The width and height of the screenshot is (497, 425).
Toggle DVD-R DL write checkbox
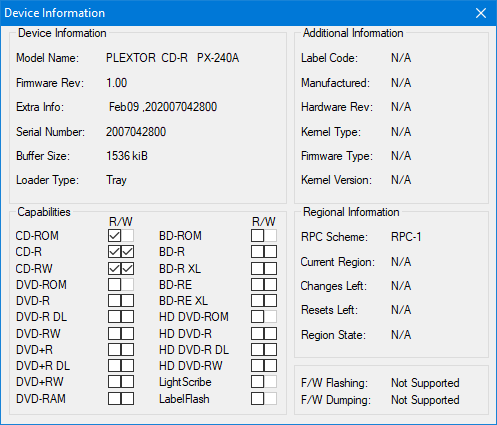click(x=127, y=317)
